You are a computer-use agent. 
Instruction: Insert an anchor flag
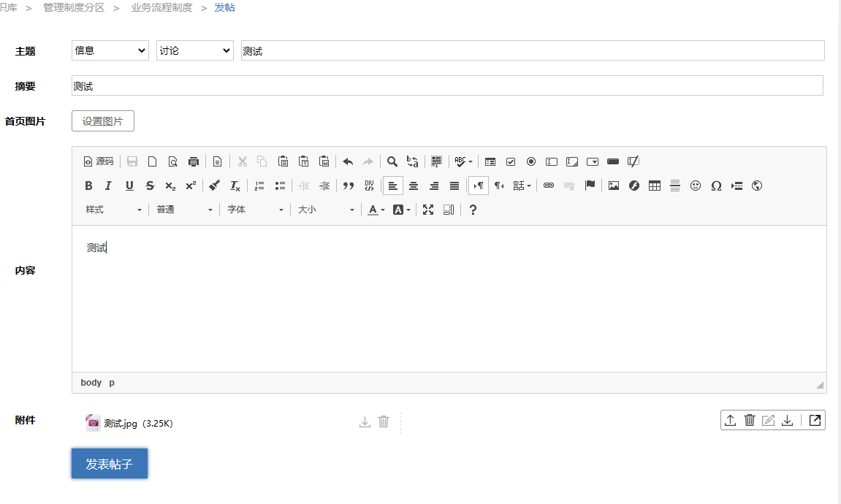click(590, 186)
